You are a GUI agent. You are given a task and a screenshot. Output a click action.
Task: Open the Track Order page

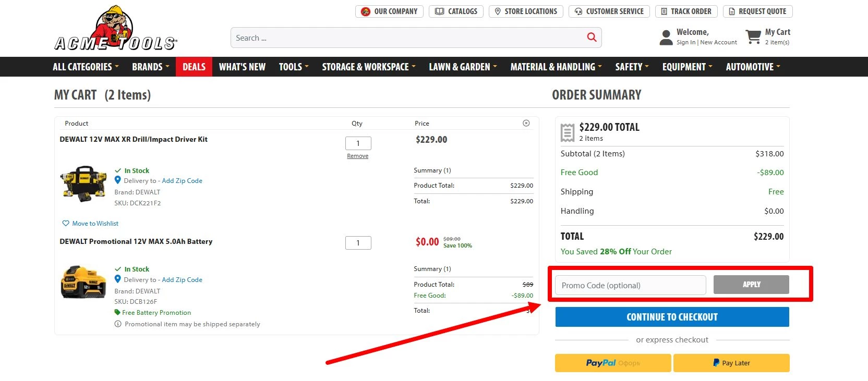686,11
